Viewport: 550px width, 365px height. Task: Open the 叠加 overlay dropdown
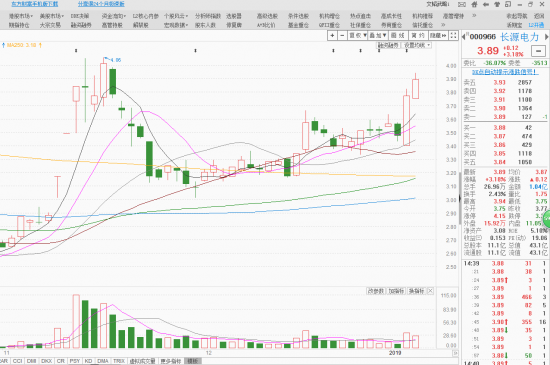[377, 35]
